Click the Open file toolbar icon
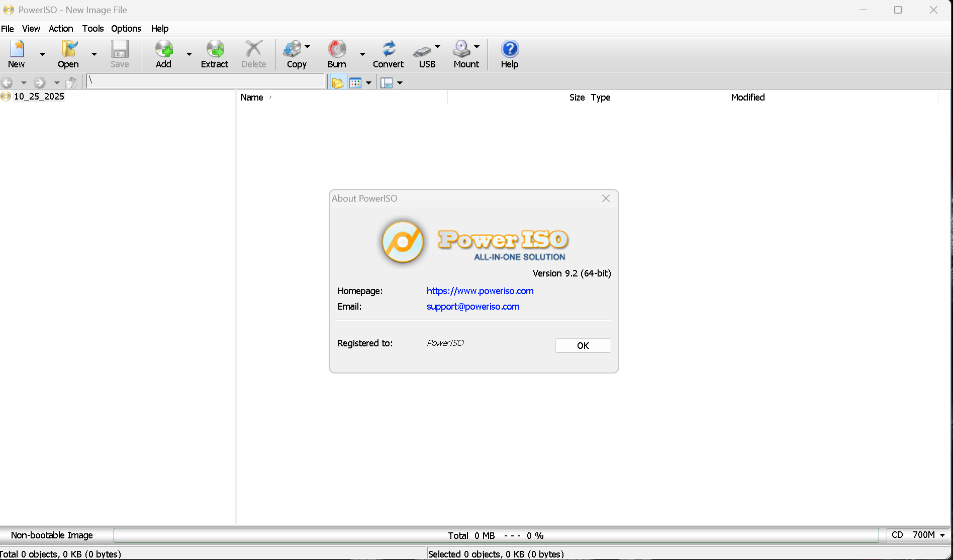953x560 pixels. pyautogui.click(x=68, y=50)
